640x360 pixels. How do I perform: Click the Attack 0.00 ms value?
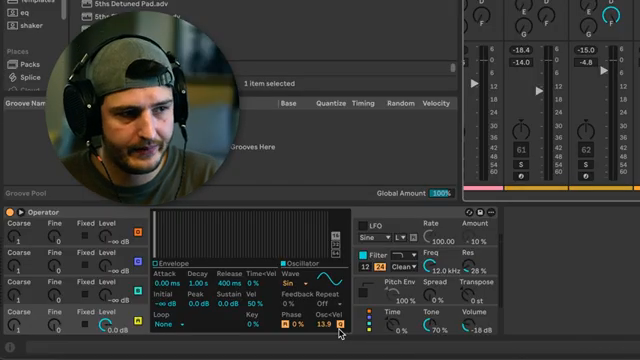pos(167,283)
